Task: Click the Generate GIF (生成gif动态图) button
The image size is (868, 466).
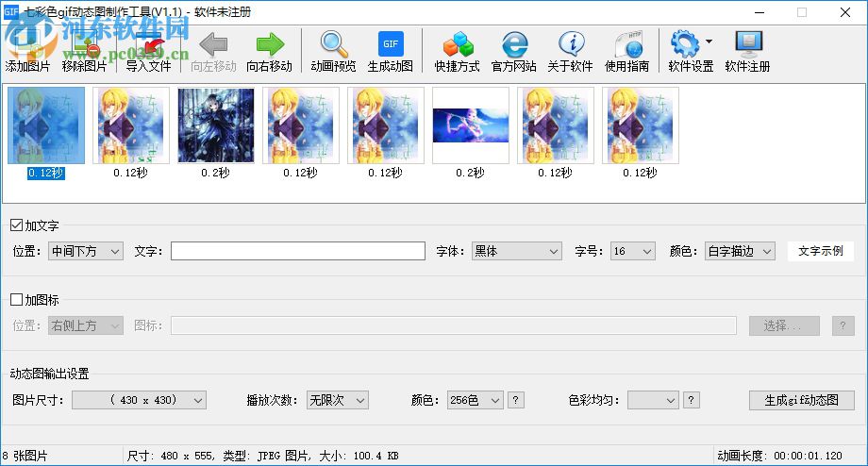Action: 802,400
